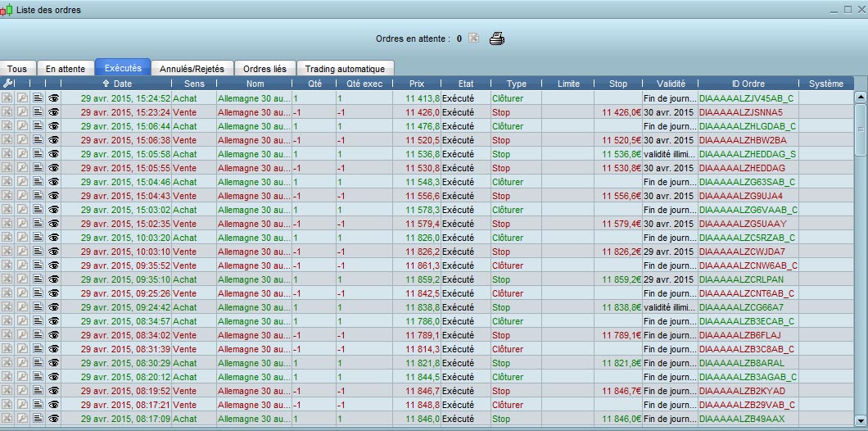Click modify order icon on 15:03:02 row
The width and height of the screenshot is (868, 431).
click(x=22, y=210)
